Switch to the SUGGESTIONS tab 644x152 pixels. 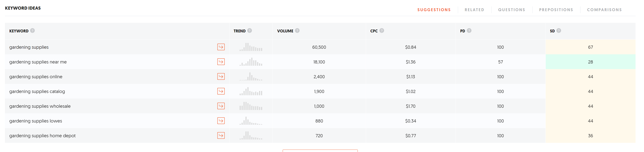[x=434, y=10]
